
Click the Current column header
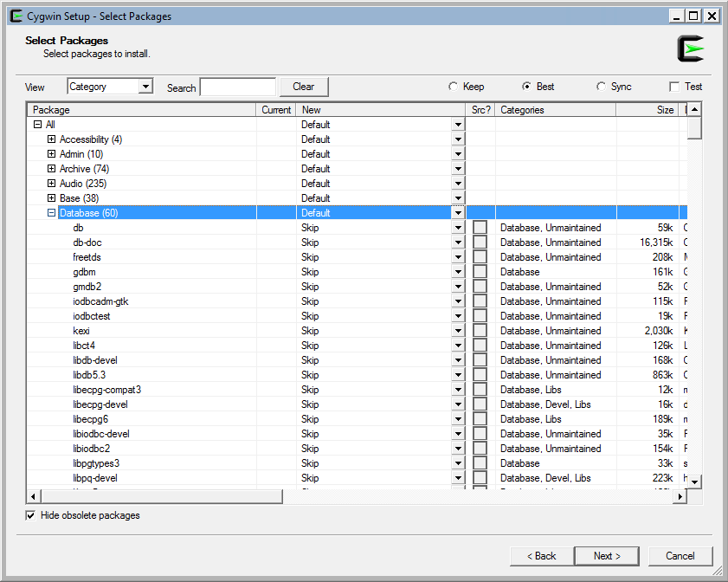pos(276,110)
